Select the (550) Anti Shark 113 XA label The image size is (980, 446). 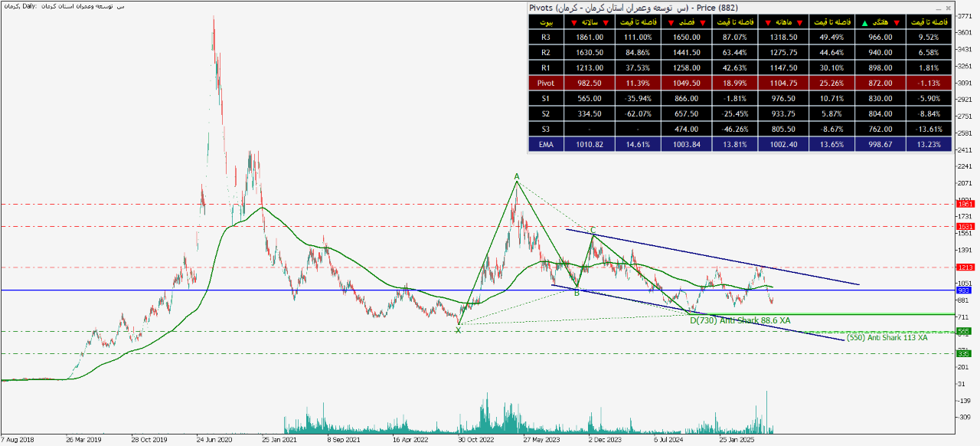(887, 337)
